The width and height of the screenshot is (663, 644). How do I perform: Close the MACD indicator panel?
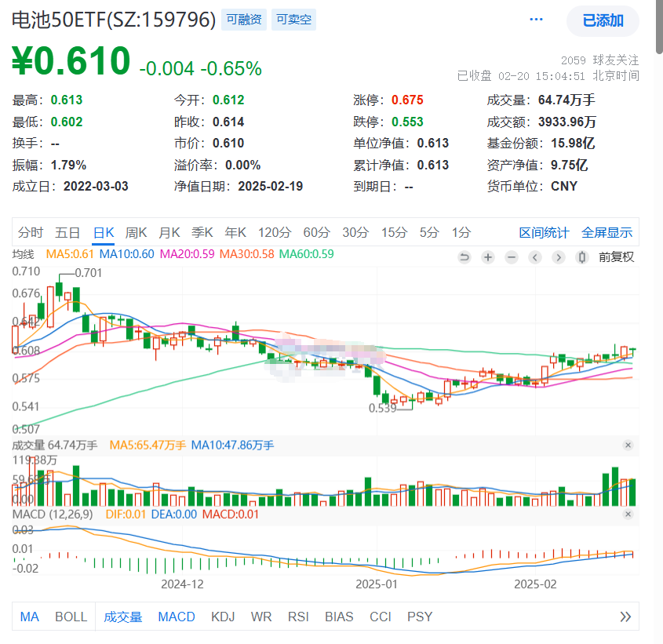pyautogui.click(x=628, y=515)
